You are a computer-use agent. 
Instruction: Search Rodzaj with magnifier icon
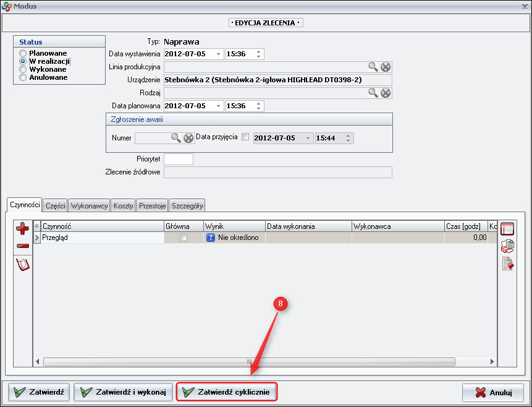pos(373,93)
